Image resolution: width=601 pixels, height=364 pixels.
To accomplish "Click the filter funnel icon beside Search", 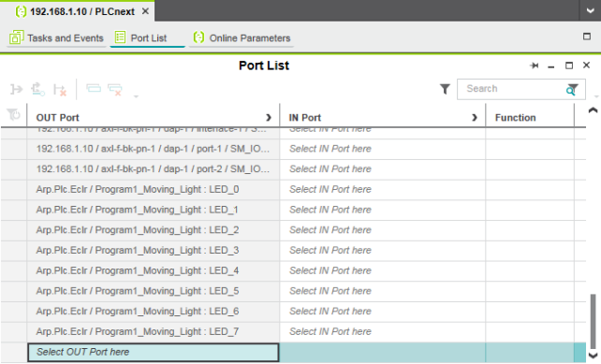I will [445, 89].
